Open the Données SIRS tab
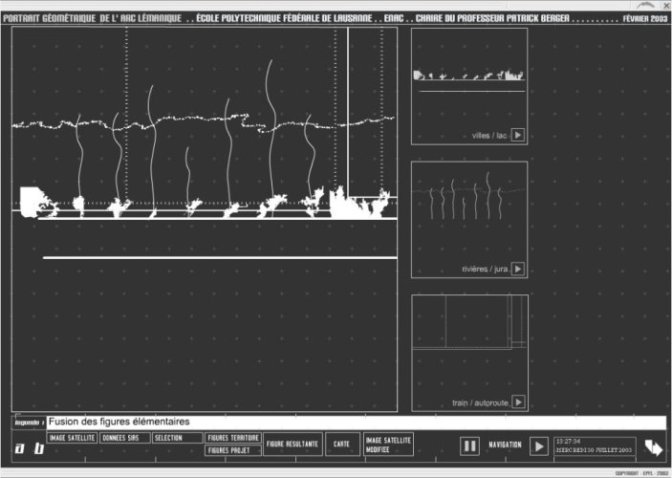This screenshot has width=672, height=478. click(x=125, y=438)
